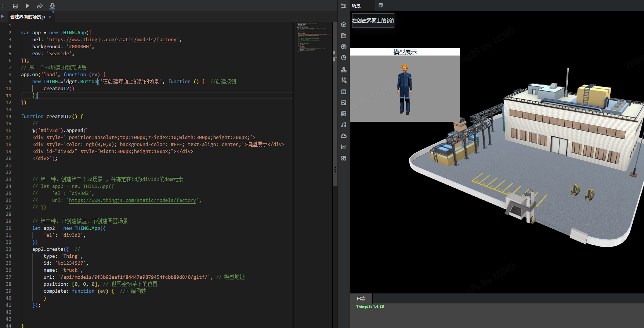Click the commented factory URL on line 26
The image size is (644, 328).
133,200
